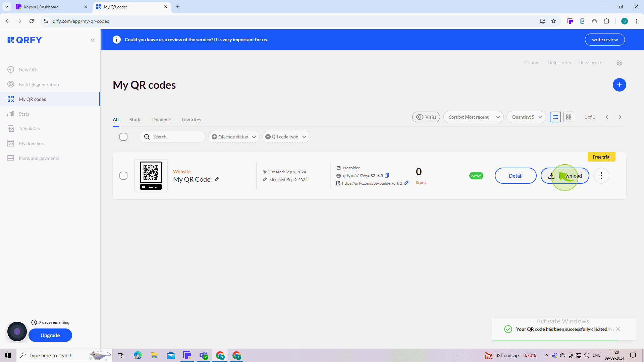Viewport: 644px width, 362px height.
Task: Dismiss the QR created success toast
Action: (x=618, y=329)
